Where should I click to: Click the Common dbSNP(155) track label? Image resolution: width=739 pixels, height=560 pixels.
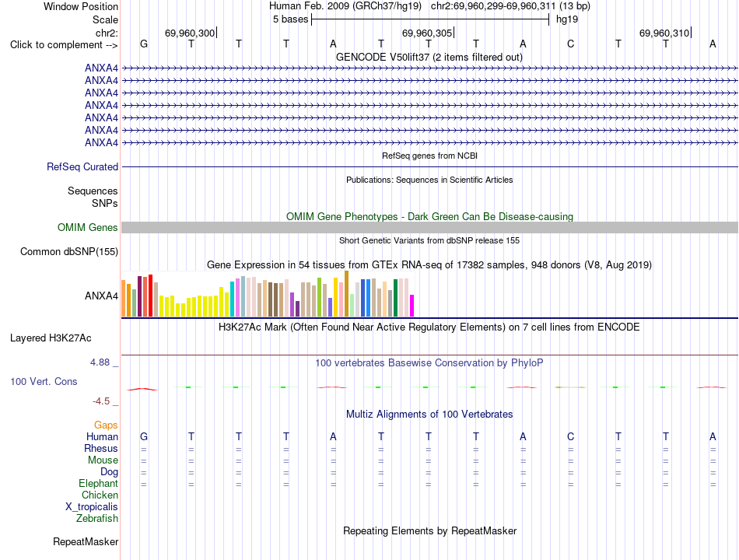click(69, 252)
